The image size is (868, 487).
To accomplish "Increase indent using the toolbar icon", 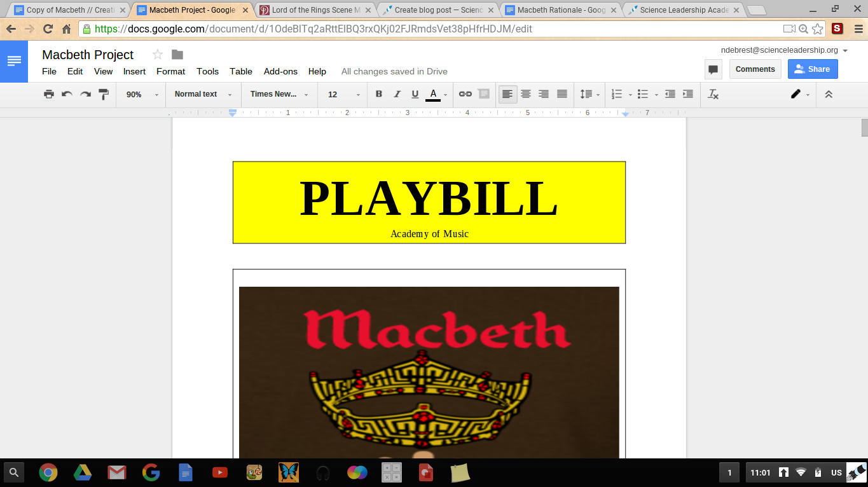I will (x=688, y=94).
